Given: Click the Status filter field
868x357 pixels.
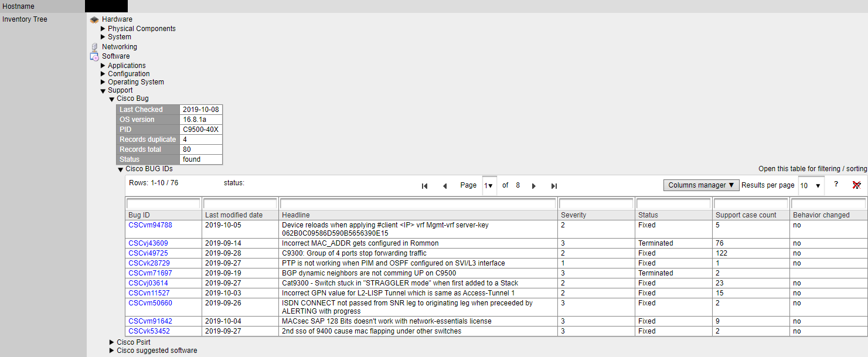Looking at the screenshot, I should coord(673,204).
